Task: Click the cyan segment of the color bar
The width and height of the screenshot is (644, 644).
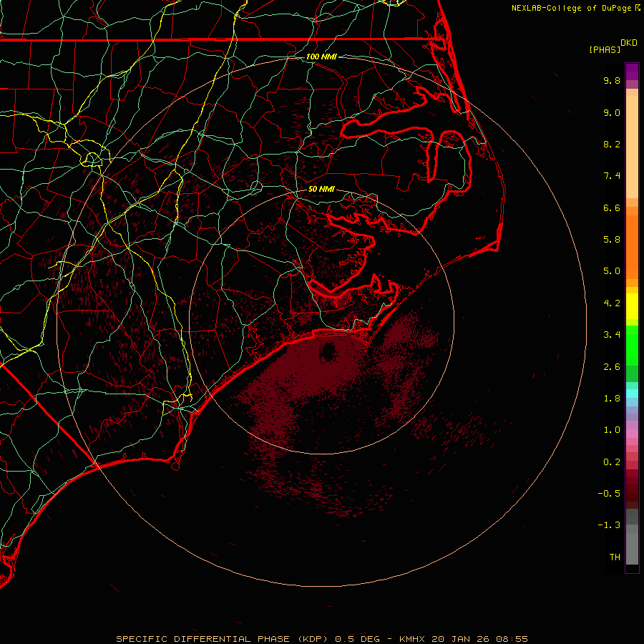Action: [632, 394]
